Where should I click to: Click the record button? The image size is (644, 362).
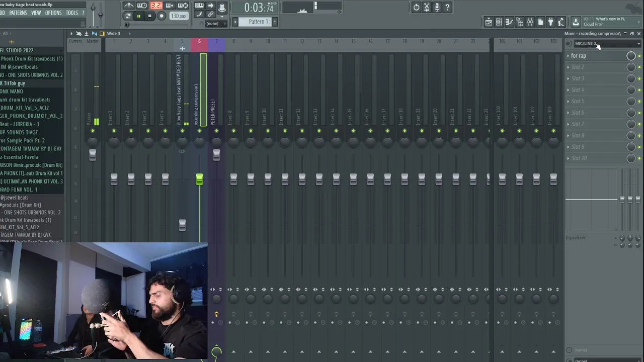pos(162,16)
